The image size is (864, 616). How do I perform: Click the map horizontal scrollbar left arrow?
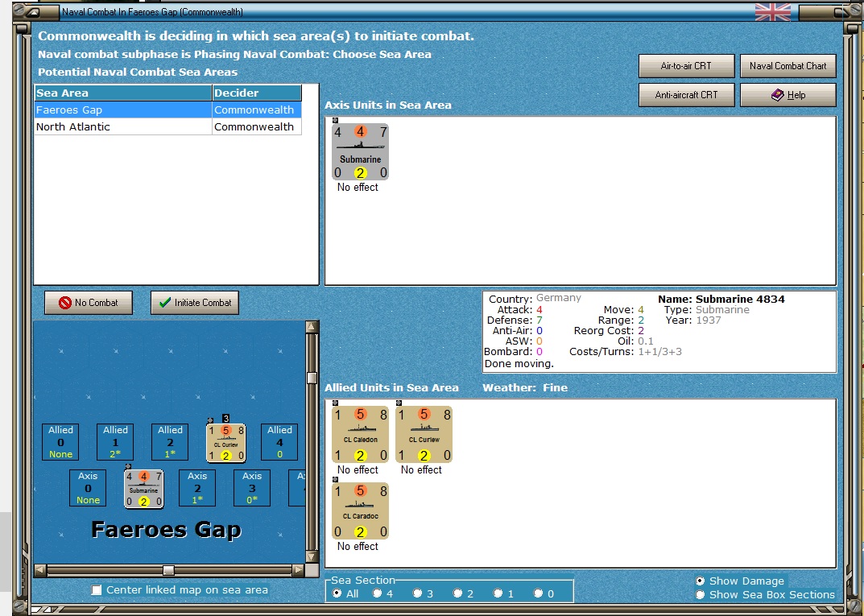40,570
